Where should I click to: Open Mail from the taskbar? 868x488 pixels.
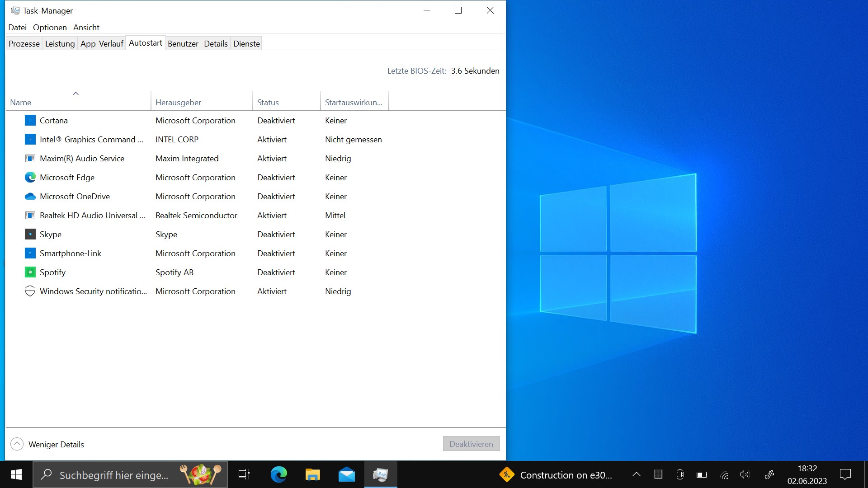pos(347,474)
